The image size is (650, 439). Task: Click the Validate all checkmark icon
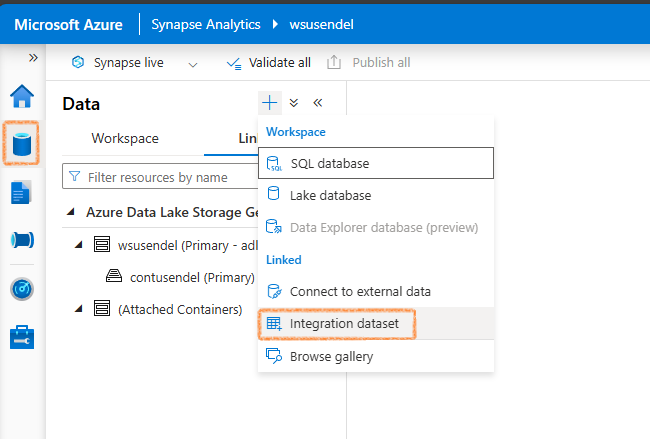[234, 63]
